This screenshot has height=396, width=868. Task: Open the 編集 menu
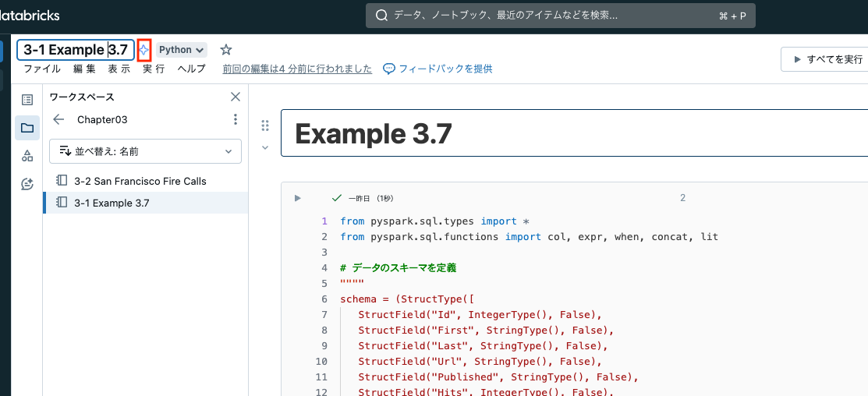tap(84, 69)
